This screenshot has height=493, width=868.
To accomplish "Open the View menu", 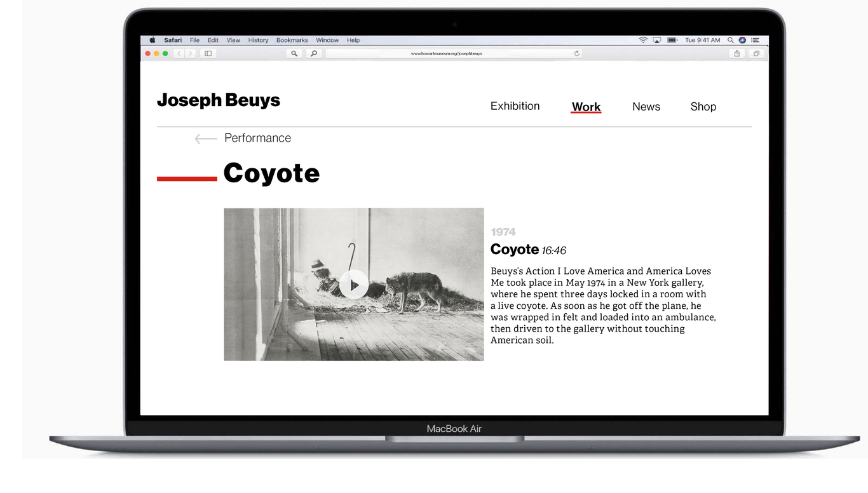I will click(x=233, y=40).
